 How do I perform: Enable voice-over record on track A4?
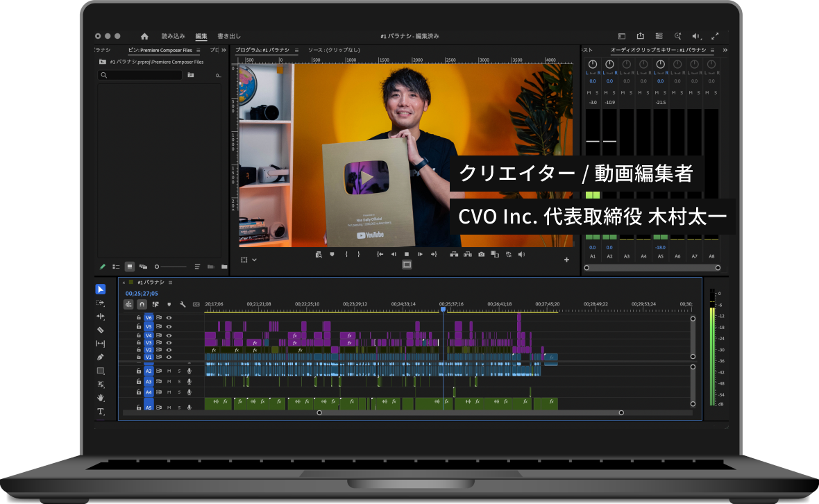coord(189,392)
